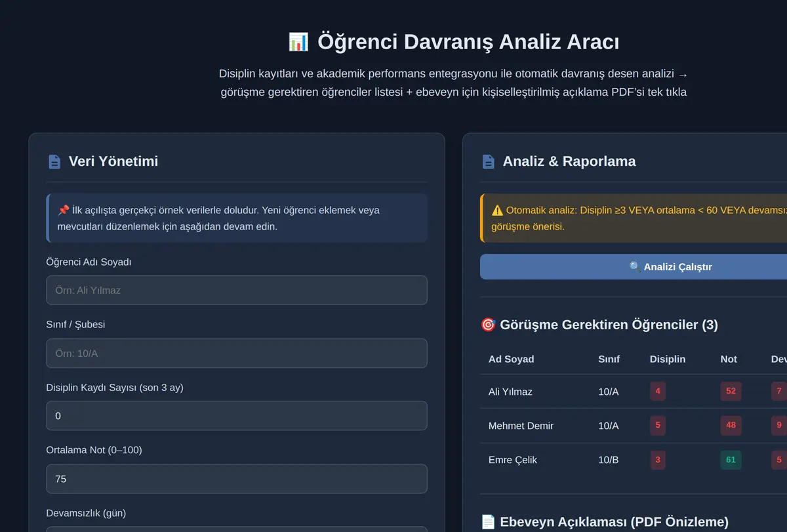787x532 pixels.
Task: Click the document icon next to Veri Yönetimi
Action: click(x=54, y=161)
